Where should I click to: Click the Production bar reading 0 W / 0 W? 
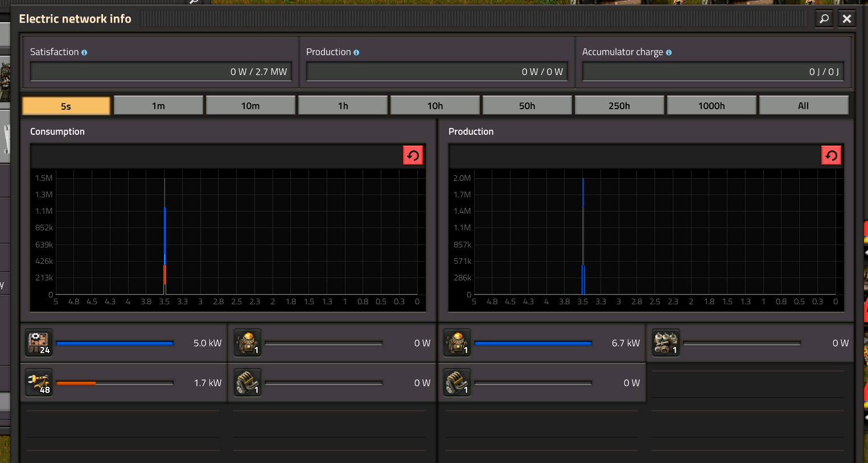pos(437,72)
